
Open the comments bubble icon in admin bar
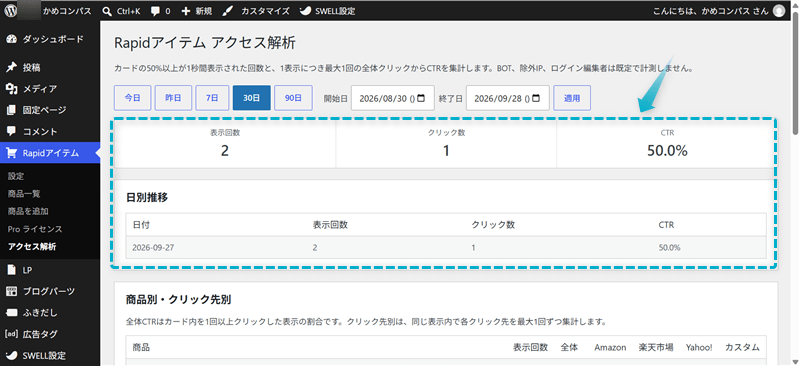pos(156,11)
